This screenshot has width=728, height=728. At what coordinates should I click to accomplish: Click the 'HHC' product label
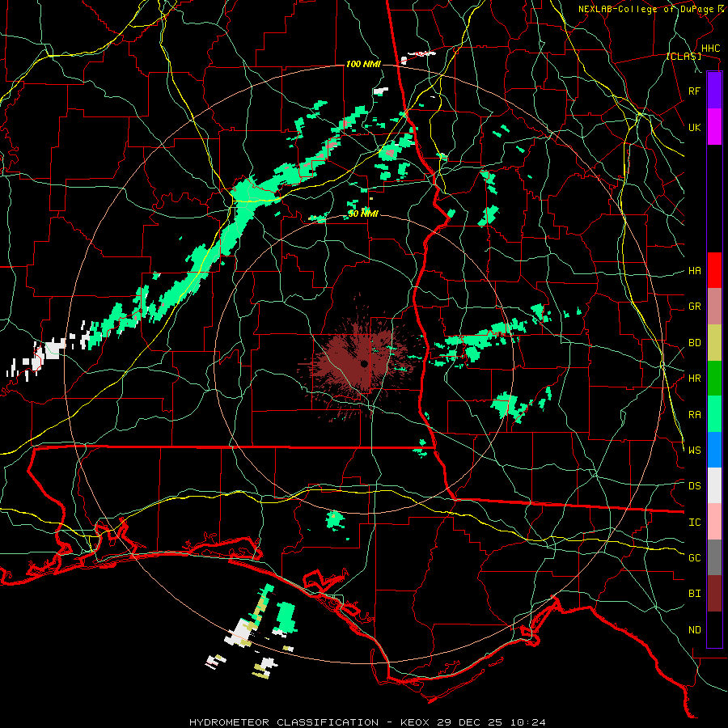[710, 49]
